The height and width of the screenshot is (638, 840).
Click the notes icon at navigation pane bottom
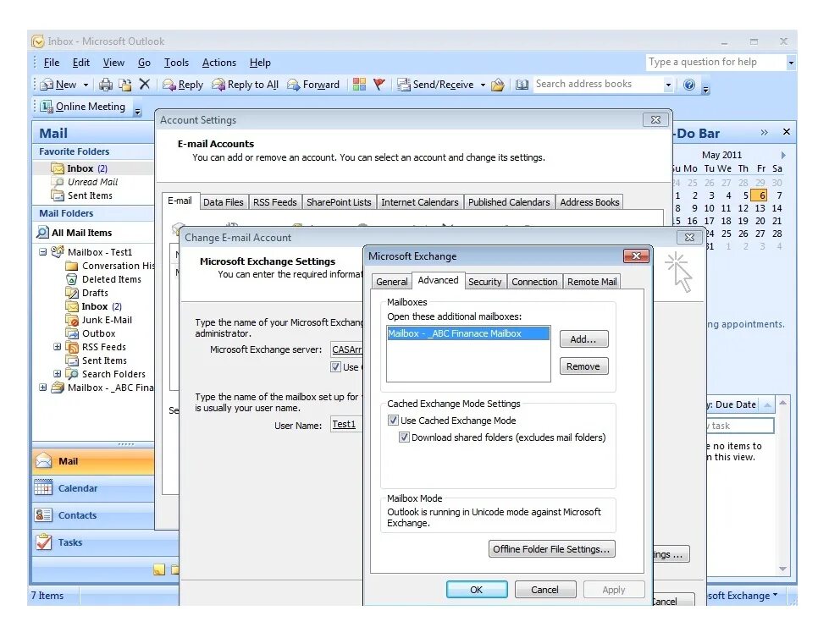click(159, 569)
